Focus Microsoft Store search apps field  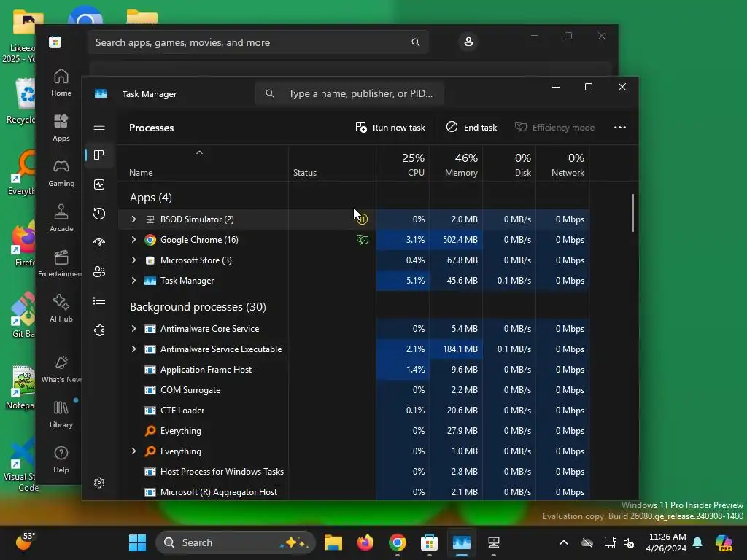pyautogui.click(x=258, y=42)
